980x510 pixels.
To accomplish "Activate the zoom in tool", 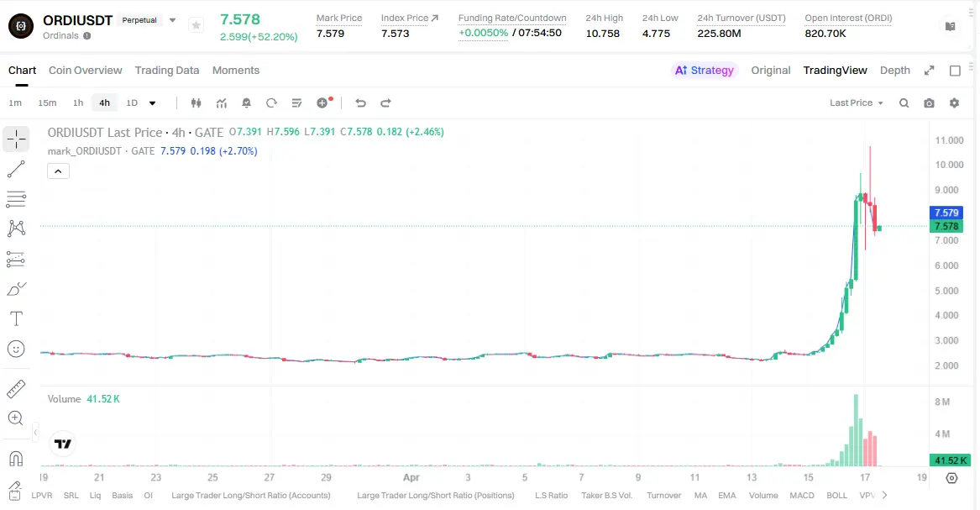I will pyautogui.click(x=16, y=418).
